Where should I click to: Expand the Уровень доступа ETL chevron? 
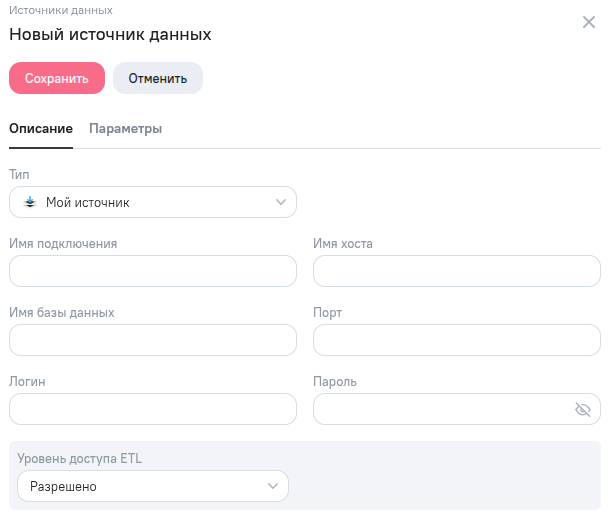[x=272, y=486]
